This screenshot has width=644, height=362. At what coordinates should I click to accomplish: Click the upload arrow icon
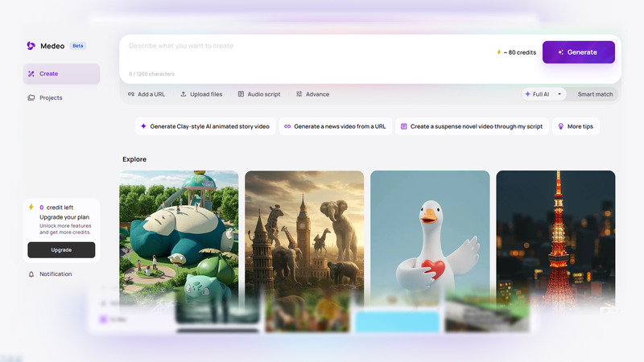click(x=184, y=94)
